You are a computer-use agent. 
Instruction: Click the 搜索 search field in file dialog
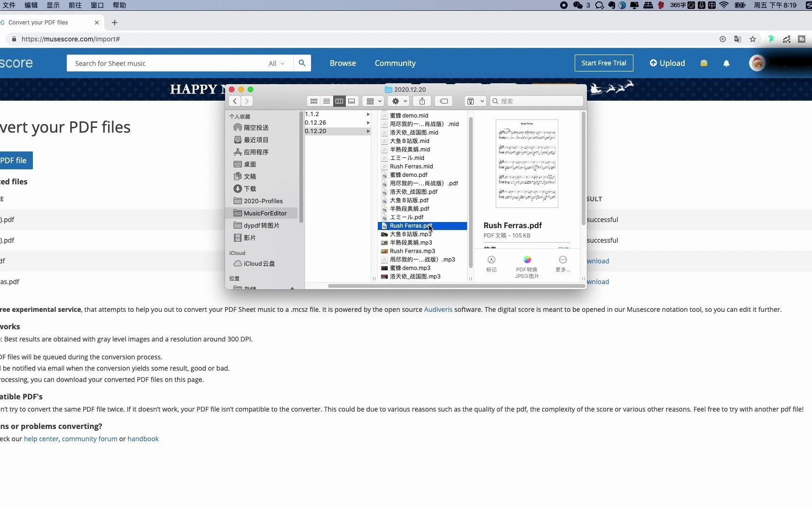[x=536, y=101]
